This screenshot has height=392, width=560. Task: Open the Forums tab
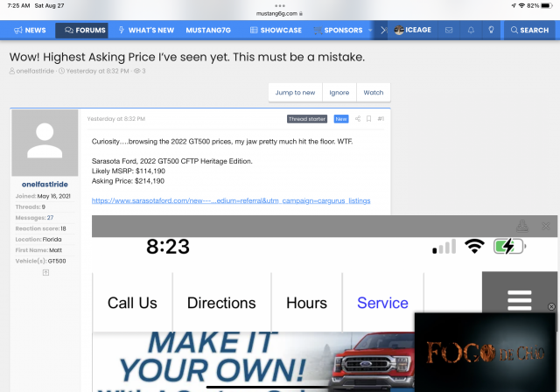point(81,30)
